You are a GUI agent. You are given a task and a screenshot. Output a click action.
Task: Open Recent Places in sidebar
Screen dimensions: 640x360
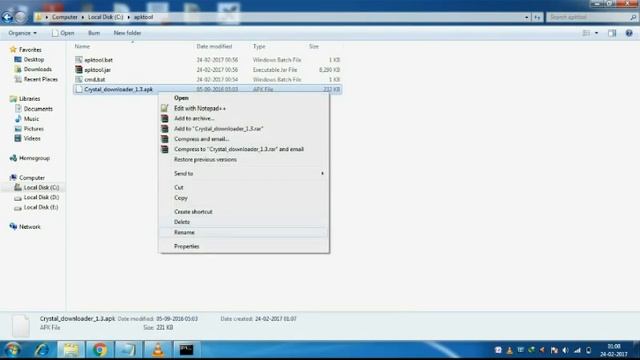click(x=40, y=79)
